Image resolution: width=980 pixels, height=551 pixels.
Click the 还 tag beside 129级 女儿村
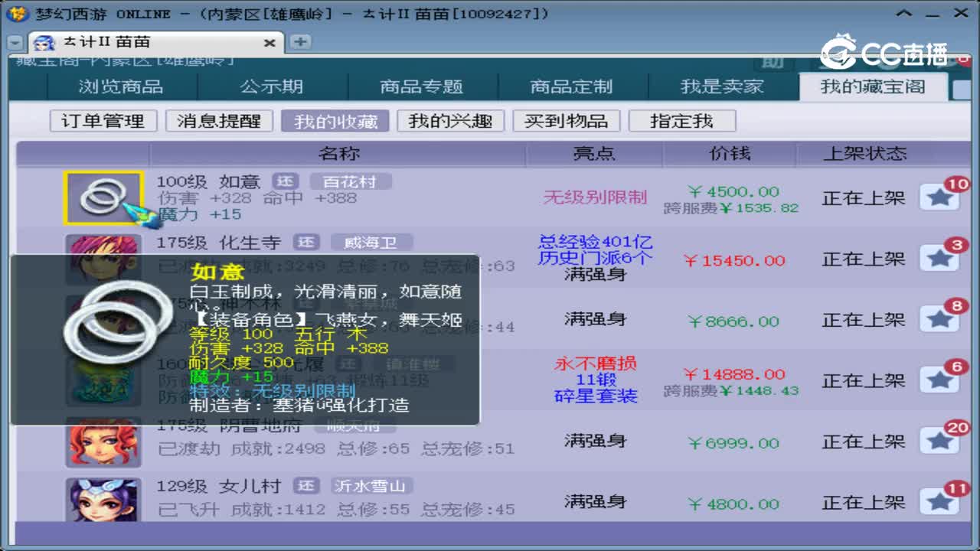click(x=307, y=486)
